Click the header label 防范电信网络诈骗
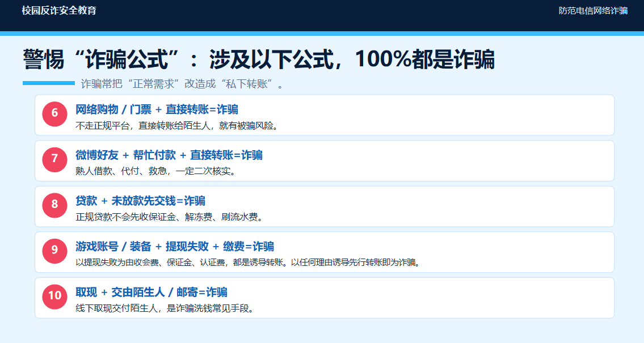644x343 pixels. (x=593, y=11)
